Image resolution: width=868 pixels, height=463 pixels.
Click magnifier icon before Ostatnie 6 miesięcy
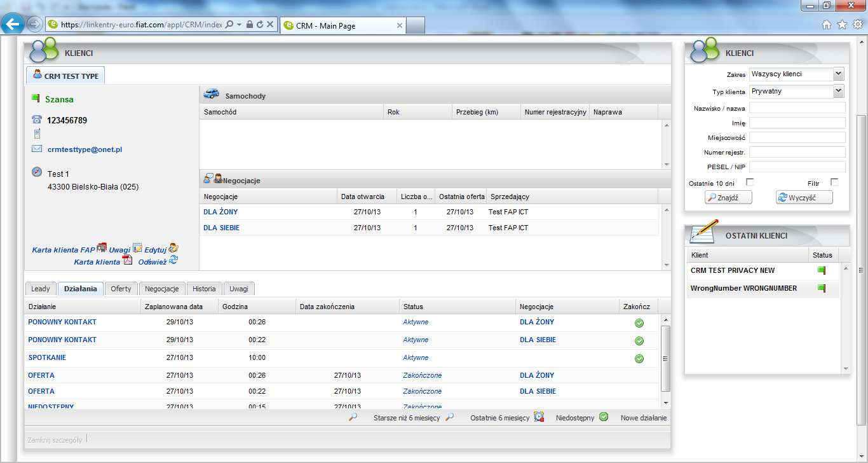[449, 417]
